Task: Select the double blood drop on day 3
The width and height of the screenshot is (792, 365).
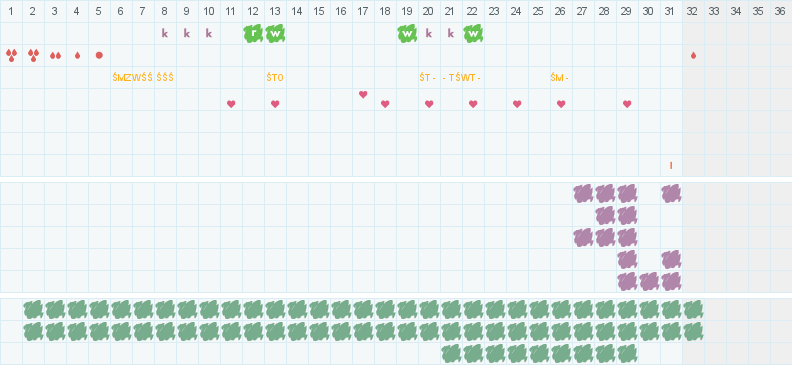Action: tap(55, 56)
